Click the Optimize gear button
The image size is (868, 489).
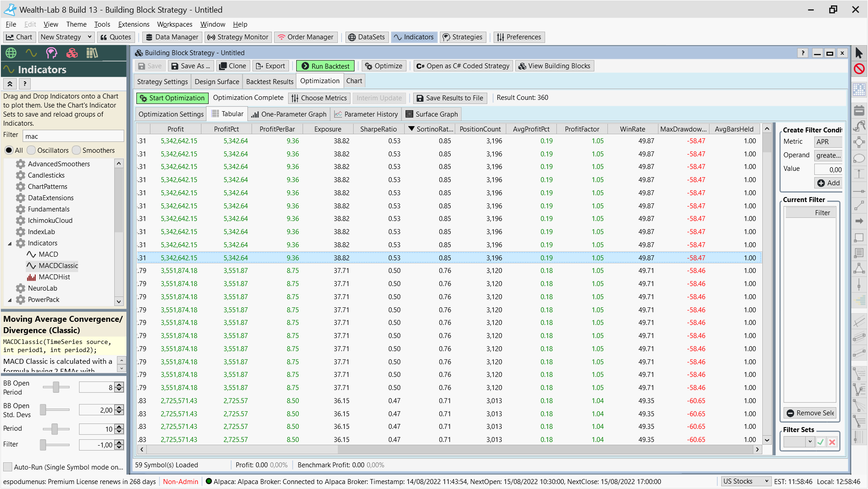coord(383,66)
